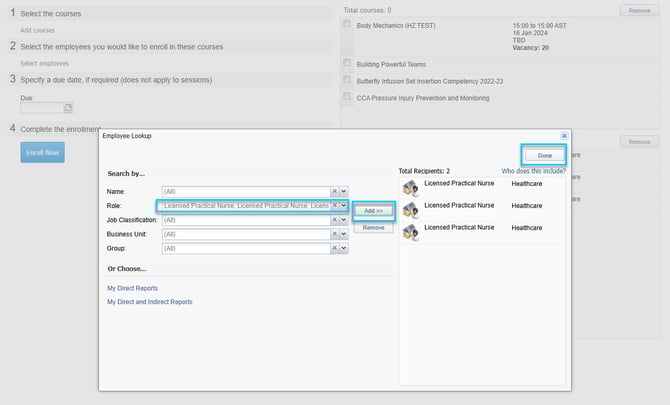Select the CCA Pressure Injury Prevention checkbox

(347, 98)
